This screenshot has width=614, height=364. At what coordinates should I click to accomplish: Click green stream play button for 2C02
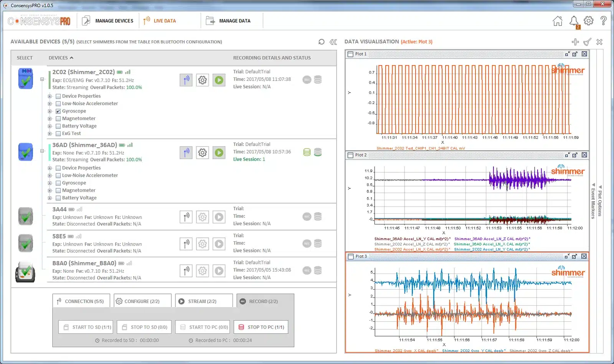click(219, 80)
